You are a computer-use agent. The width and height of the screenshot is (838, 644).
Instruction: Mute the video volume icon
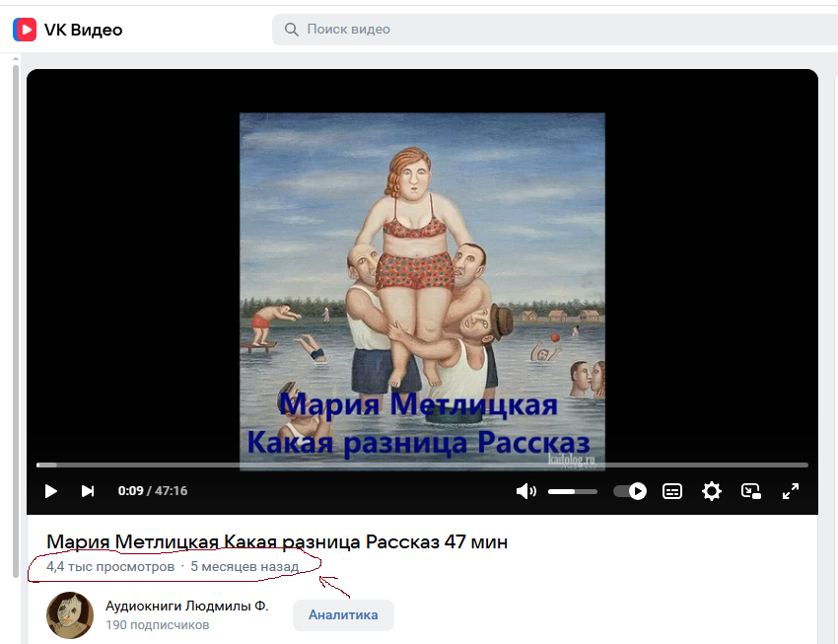point(525,490)
